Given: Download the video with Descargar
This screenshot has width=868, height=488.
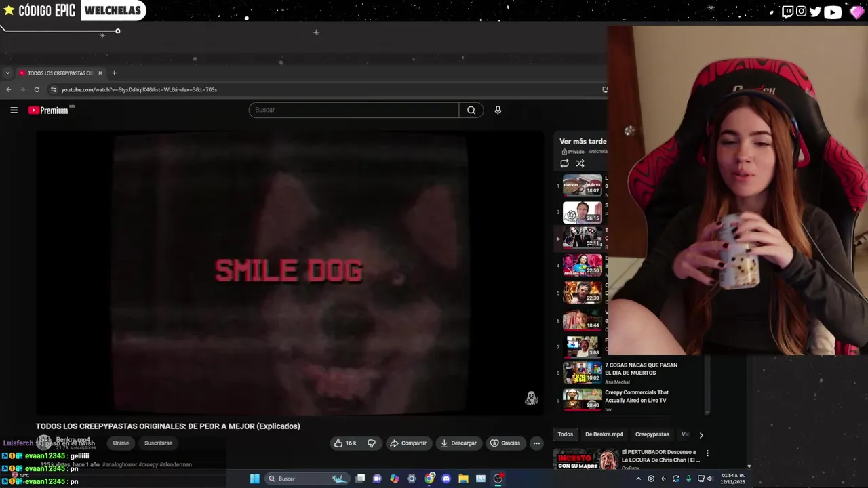Looking at the screenshot, I should point(458,443).
